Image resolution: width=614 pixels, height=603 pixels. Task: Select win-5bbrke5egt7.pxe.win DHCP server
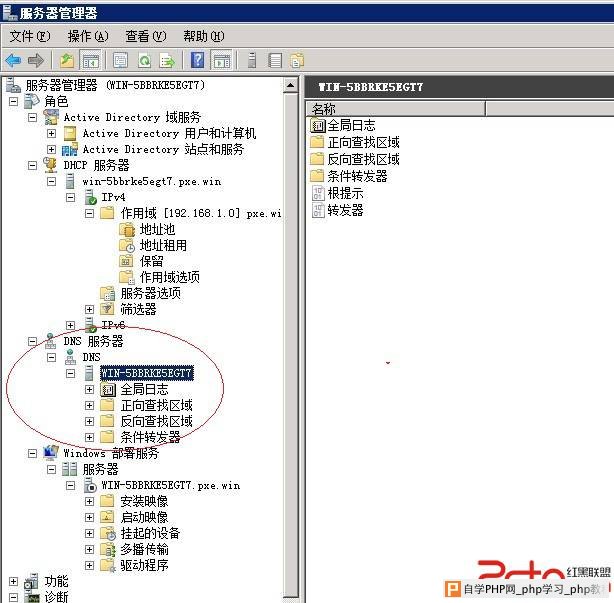(152, 181)
